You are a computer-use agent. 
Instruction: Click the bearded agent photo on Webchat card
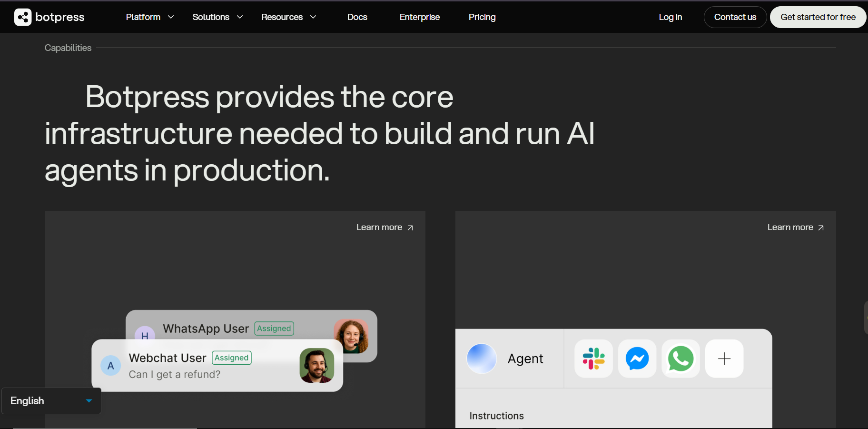pyautogui.click(x=317, y=366)
